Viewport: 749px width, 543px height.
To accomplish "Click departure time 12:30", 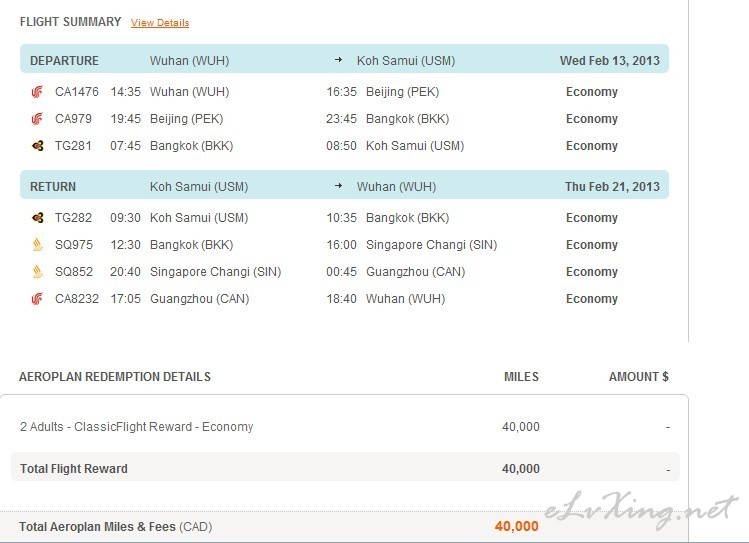I will coord(126,245).
